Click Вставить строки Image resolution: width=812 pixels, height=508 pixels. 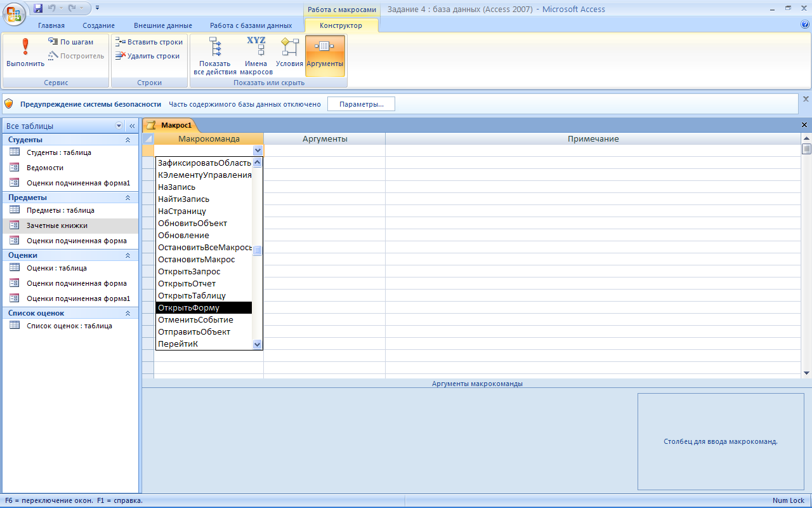pyautogui.click(x=149, y=42)
